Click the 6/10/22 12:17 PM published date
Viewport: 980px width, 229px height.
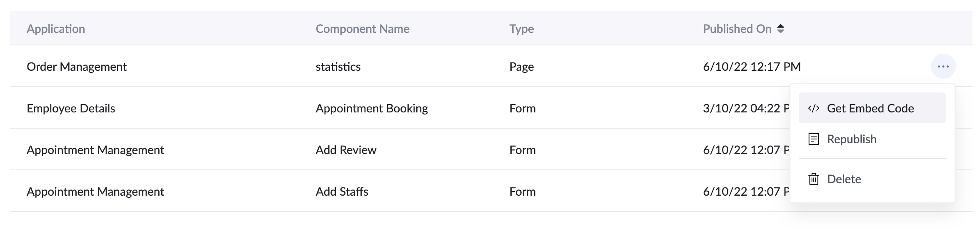(752, 67)
